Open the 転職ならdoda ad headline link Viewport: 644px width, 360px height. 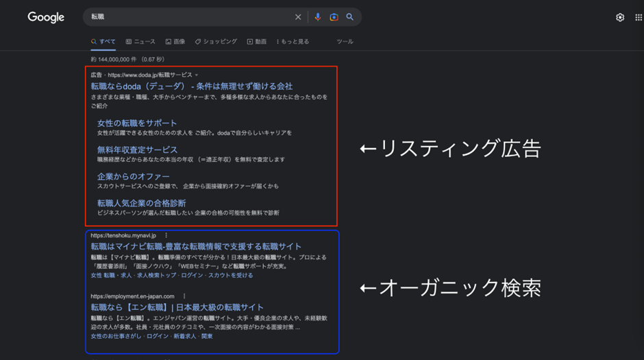click(x=192, y=86)
